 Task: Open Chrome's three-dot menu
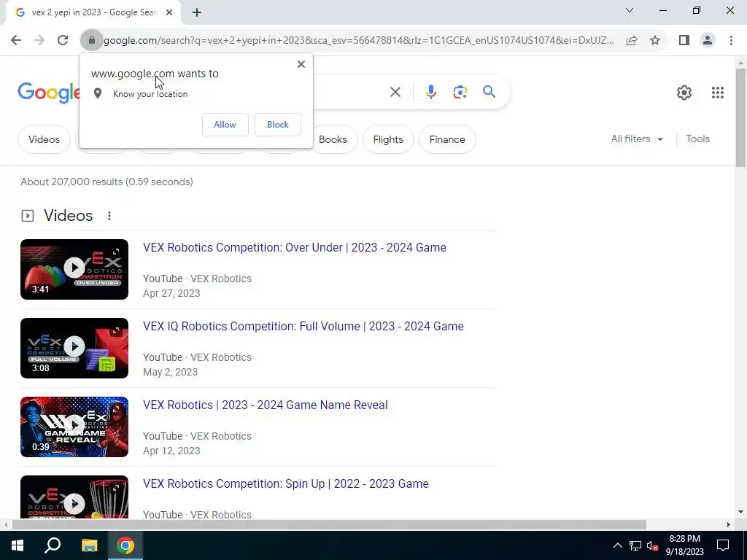tap(731, 41)
